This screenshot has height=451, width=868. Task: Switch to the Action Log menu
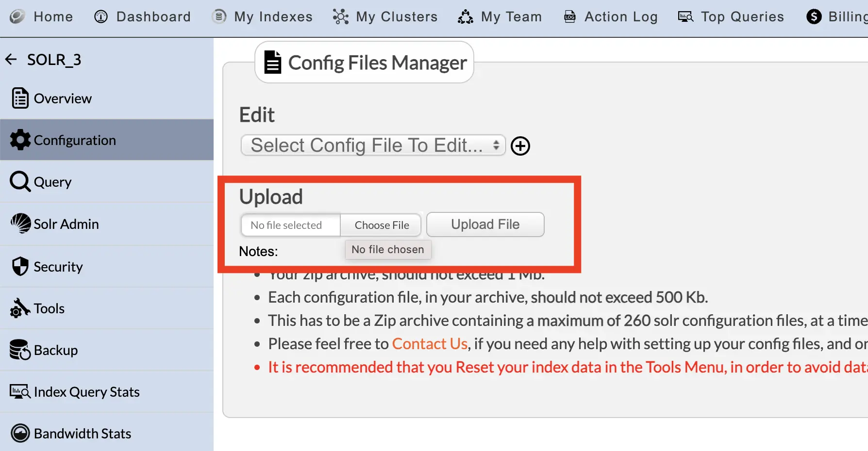(x=610, y=16)
